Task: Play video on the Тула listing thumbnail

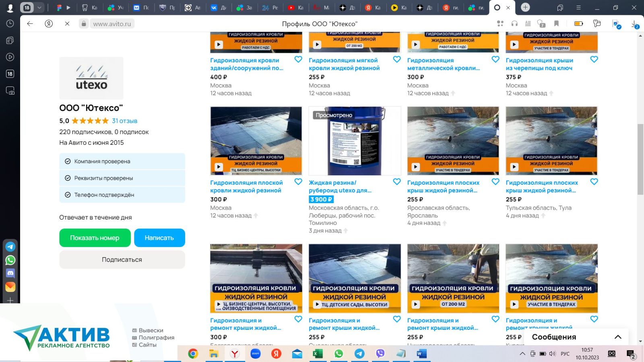Action: [x=514, y=167]
